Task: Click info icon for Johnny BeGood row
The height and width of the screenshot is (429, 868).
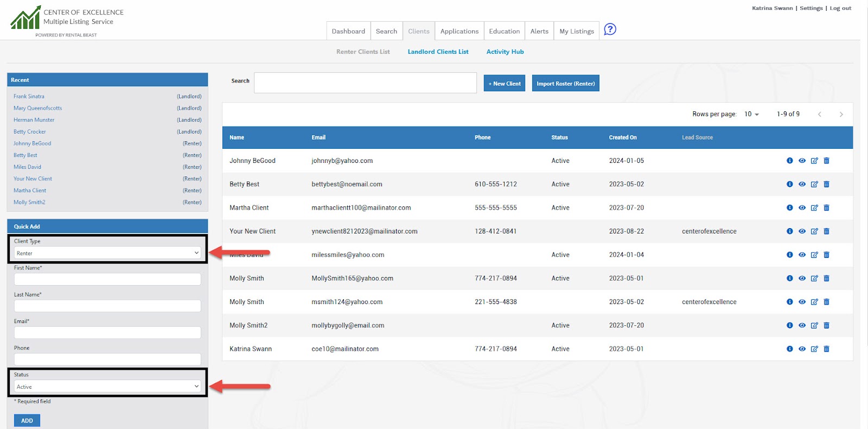Action: pos(790,161)
